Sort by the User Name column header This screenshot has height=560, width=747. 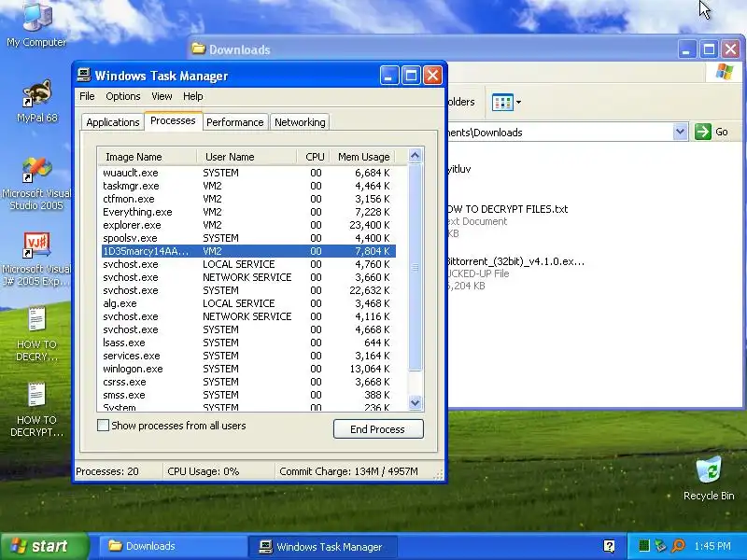point(247,157)
